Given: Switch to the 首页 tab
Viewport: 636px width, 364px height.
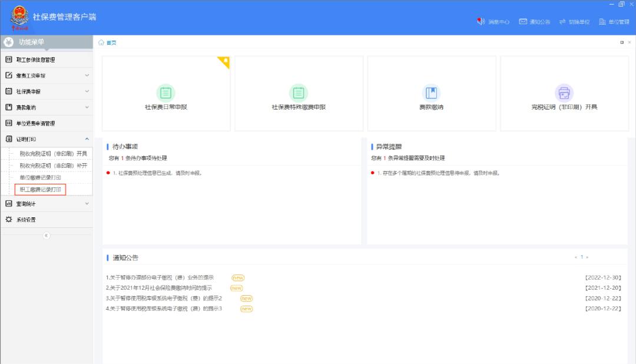Looking at the screenshot, I should tap(110, 42).
